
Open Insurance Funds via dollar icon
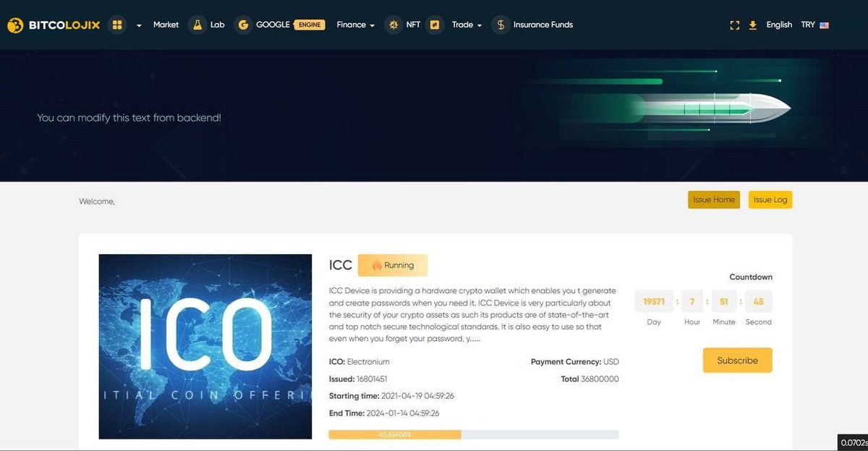[500, 24]
